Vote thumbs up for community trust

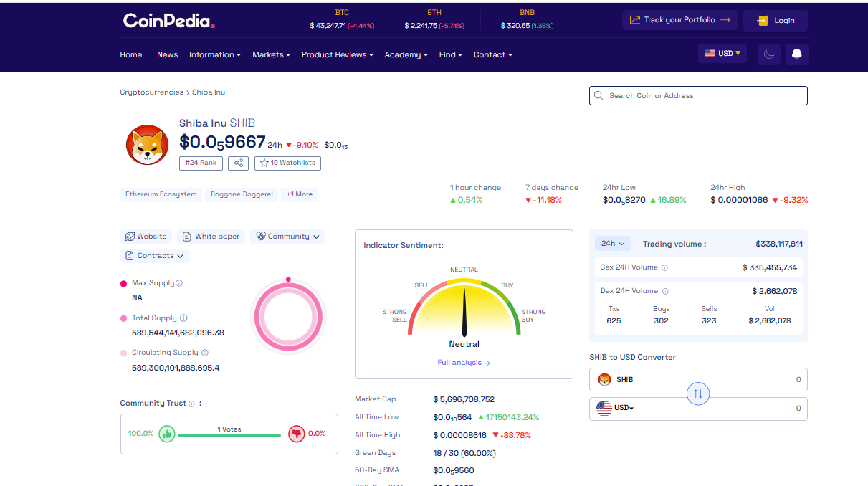click(x=166, y=433)
